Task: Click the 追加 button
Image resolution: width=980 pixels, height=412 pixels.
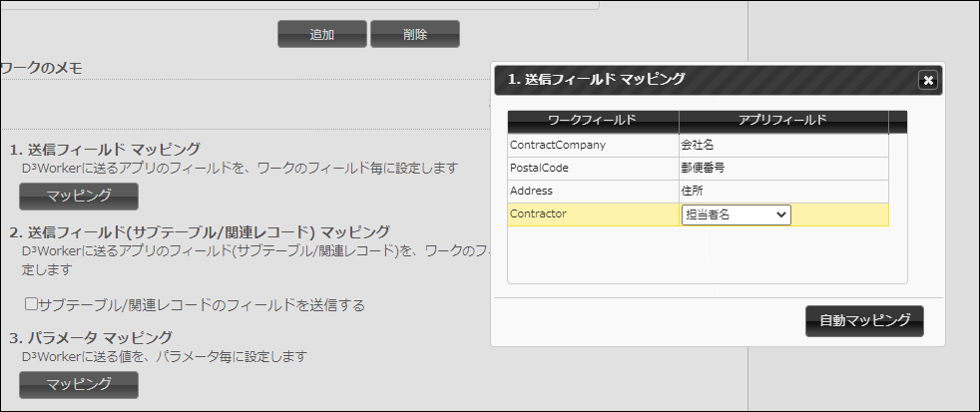Action: [x=322, y=34]
